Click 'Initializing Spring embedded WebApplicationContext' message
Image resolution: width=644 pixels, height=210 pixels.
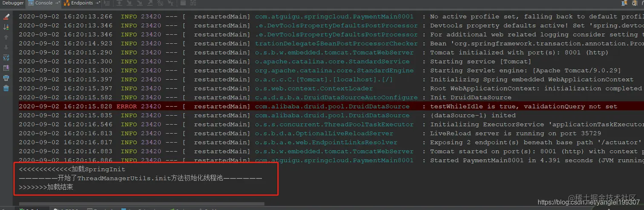[532, 79]
